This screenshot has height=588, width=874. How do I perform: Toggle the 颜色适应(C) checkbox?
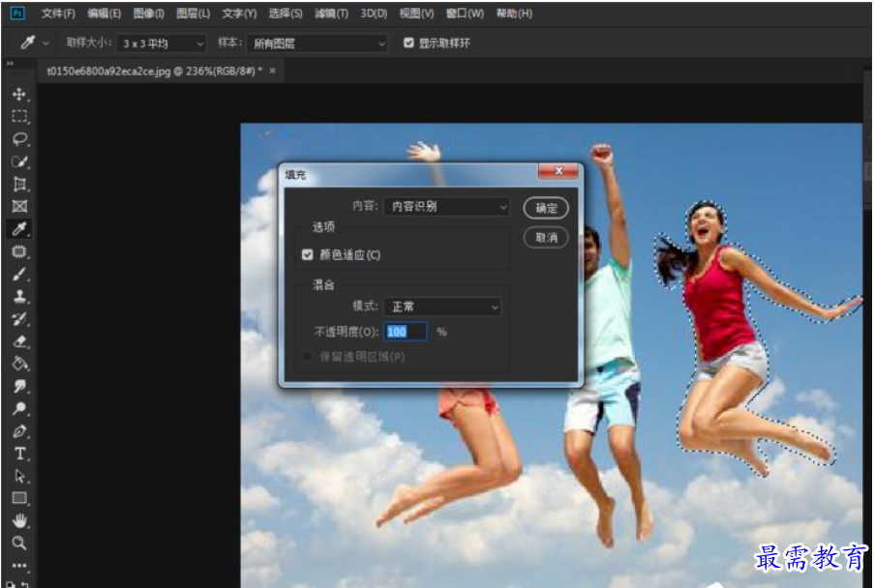pyautogui.click(x=307, y=254)
